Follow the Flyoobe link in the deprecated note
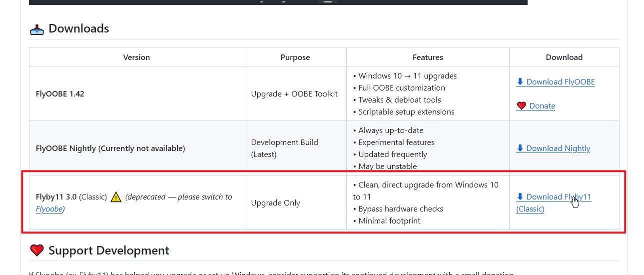Viewport: 644px width, 275px height. [49, 209]
